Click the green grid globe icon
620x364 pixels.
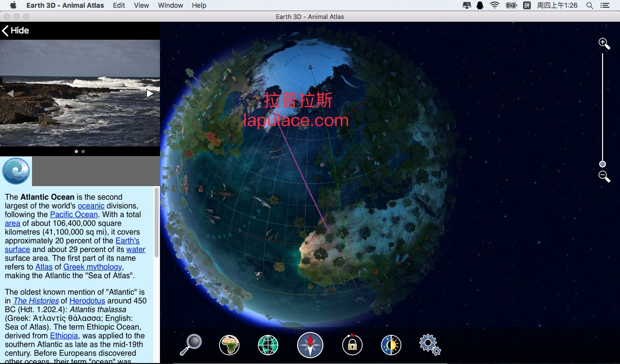268,345
